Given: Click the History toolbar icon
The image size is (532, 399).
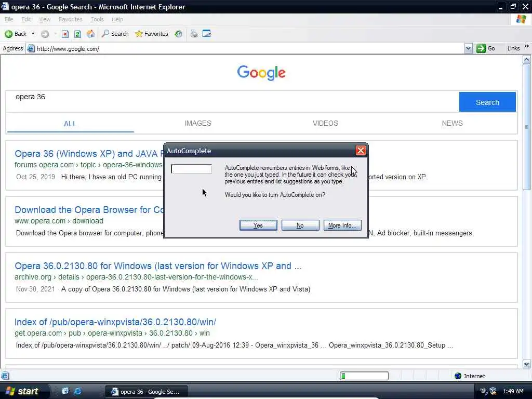Looking at the screenshot, I should (x=179, y=34).
